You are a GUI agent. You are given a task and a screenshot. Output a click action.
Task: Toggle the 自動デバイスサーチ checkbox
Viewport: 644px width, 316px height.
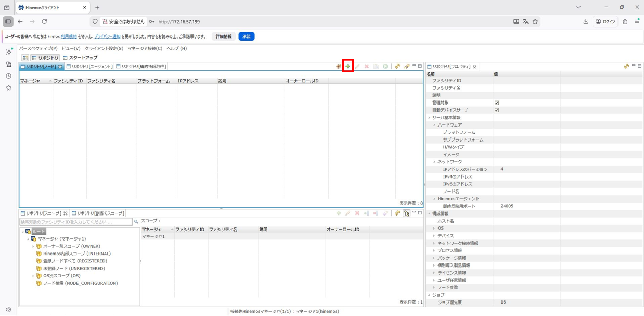click(497, 110)
